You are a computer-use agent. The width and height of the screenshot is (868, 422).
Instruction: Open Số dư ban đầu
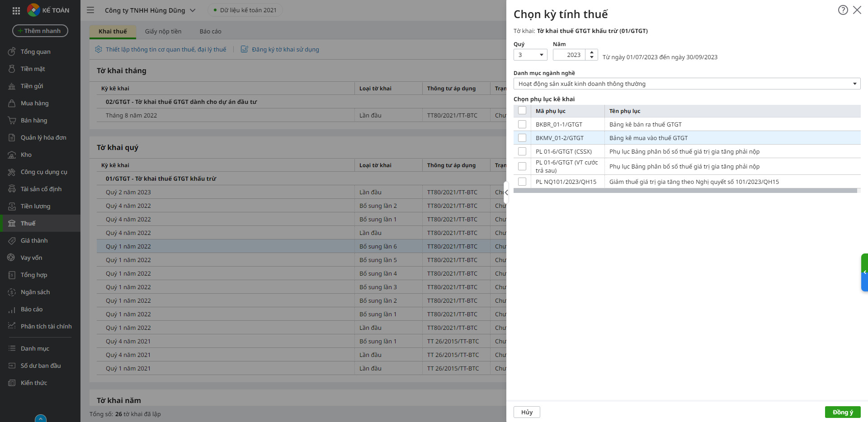[x=40, y=366]
